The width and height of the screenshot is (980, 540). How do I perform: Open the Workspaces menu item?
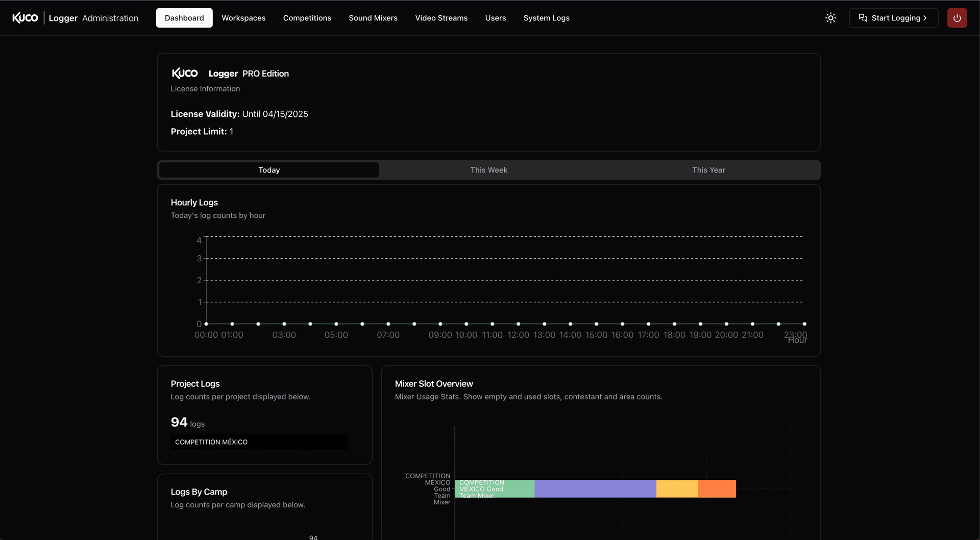coord(243,18)
